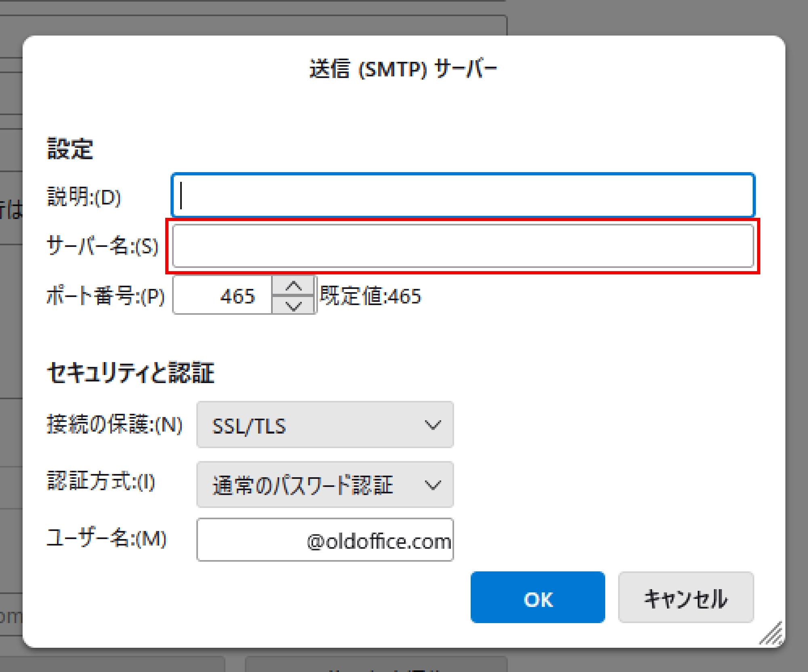Click the 接続の保護:(N) label
The image size is (808, 672).
(115, 425)
